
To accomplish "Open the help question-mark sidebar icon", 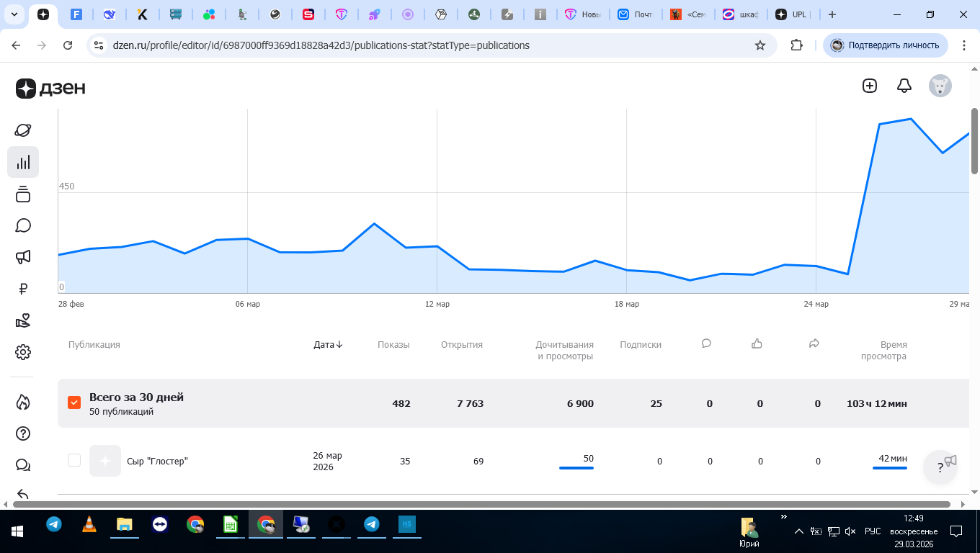I will [23, 433].
